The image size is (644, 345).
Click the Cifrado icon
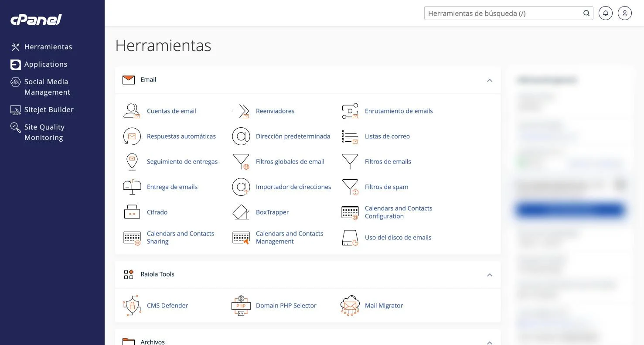pos(132,212)
